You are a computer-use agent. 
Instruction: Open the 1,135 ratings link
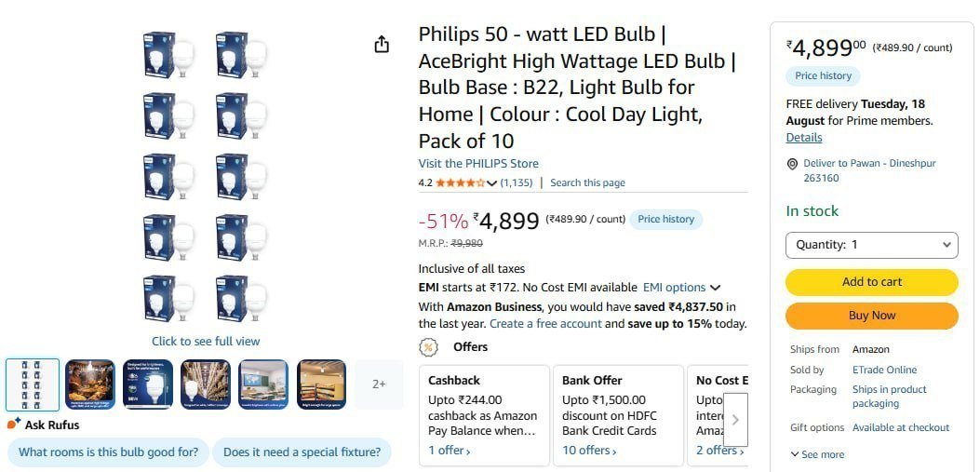coord(517,182)
